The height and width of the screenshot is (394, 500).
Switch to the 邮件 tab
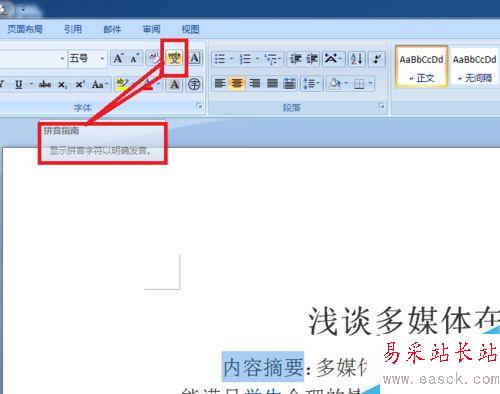112,29
